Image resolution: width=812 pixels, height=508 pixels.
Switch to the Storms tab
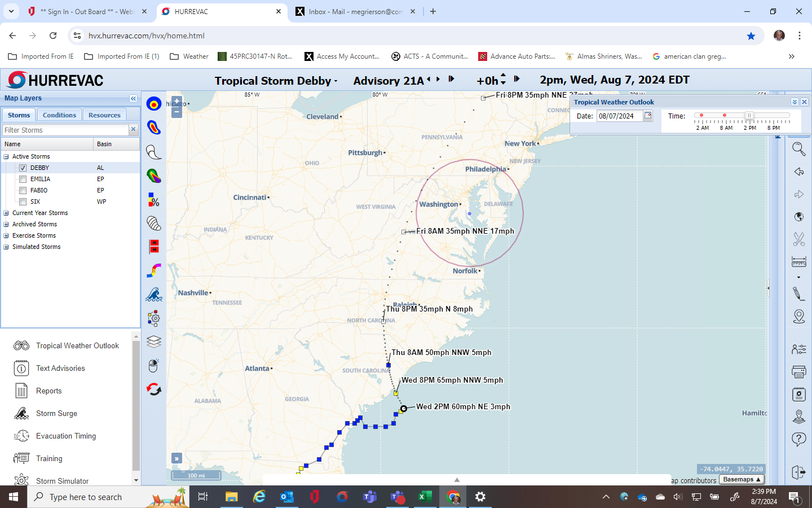(x=19, y=115)
